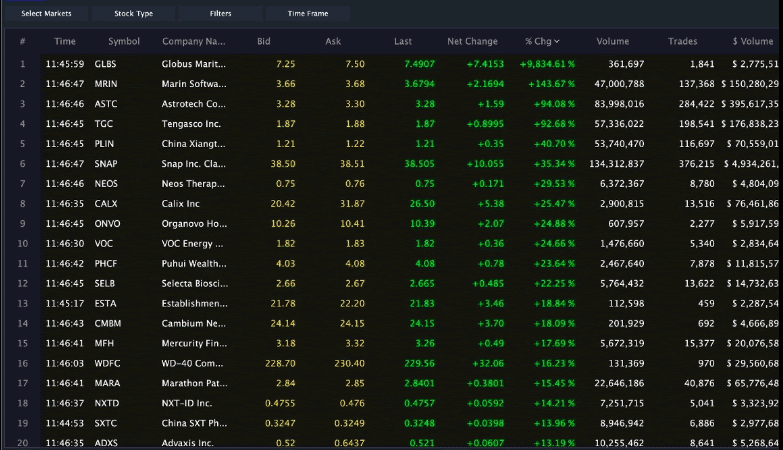
Task: Select the ESTA symbol
Action: [105, 304]
